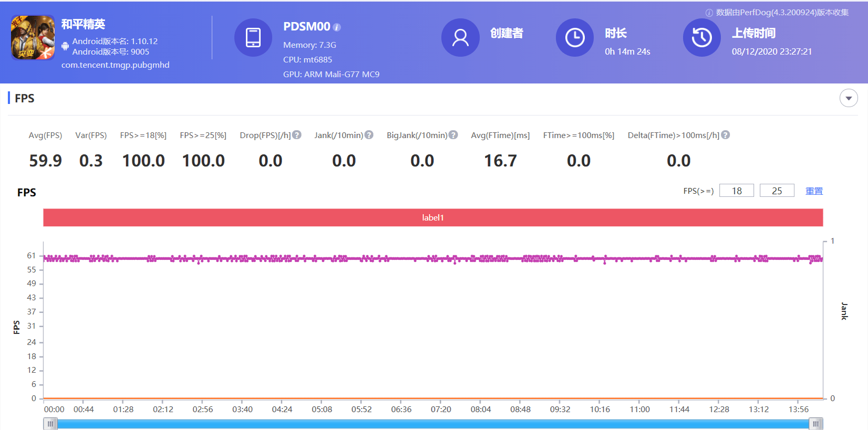Image resolution: width=868 pixels, height=430 pixels.
Task: Click the duration text 0h 14m 24s
Action: point(627,51)
